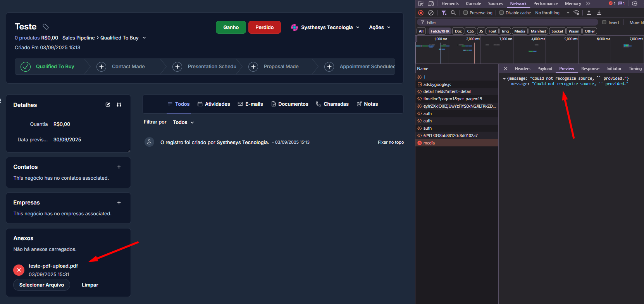644x304 pixels.
Task: Open More filters dropdown in Network panel
Action: pyautogui.click(x=636, y=22)
